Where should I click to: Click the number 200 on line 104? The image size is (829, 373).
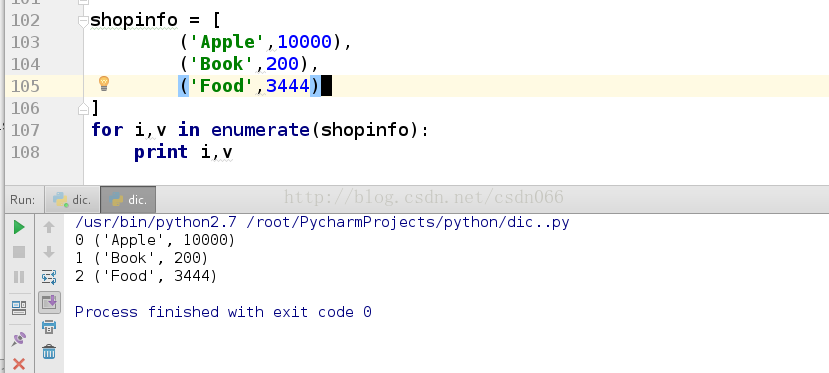pos(282,64)
